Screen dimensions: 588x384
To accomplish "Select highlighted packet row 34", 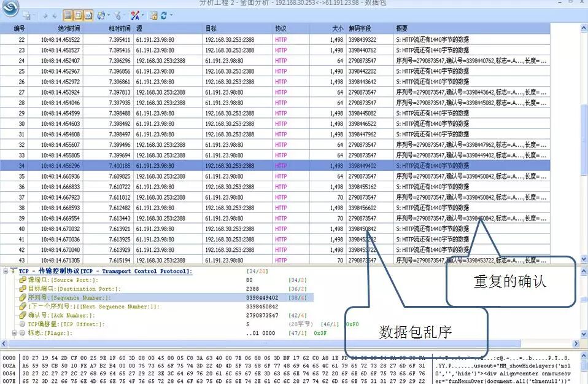I will click(275, 165).
